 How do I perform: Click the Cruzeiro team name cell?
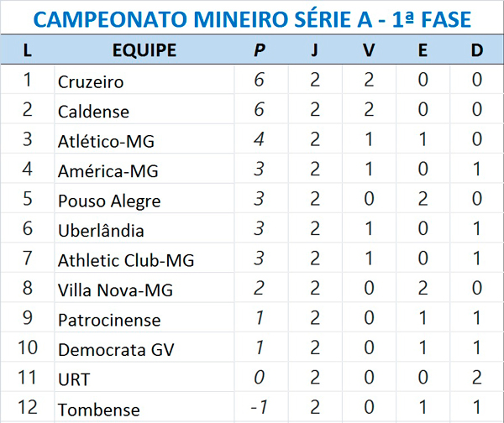click(x=91, y=81)
